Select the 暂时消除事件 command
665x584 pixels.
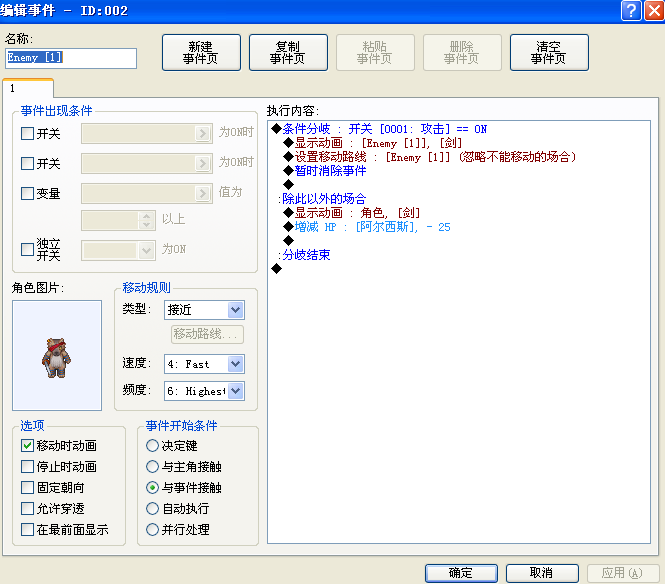(324, 171)
